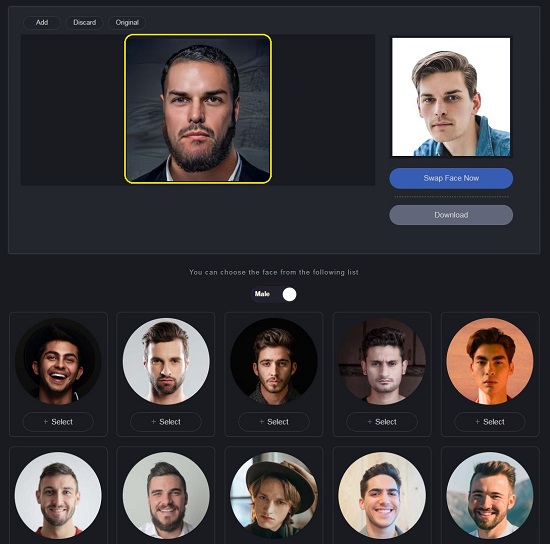Choose the smiling man in red shirt
Viewport: 550px width, 544px height.
(x=58, y=495)
